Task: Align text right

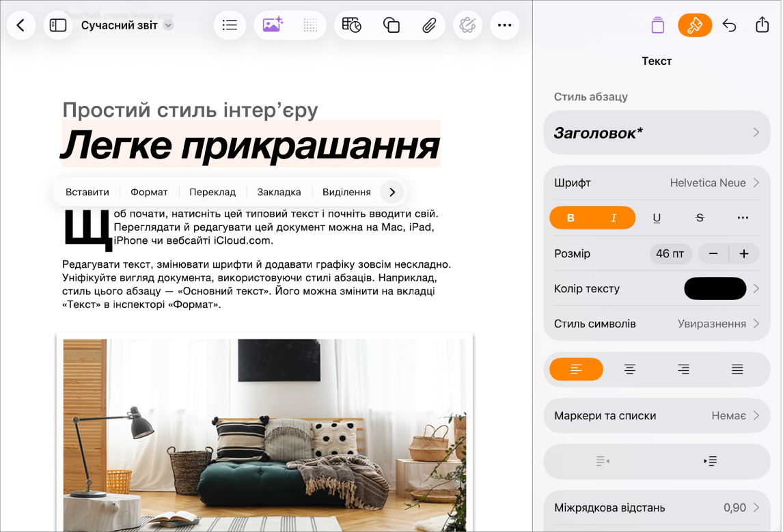Action: tap(684, 369)
